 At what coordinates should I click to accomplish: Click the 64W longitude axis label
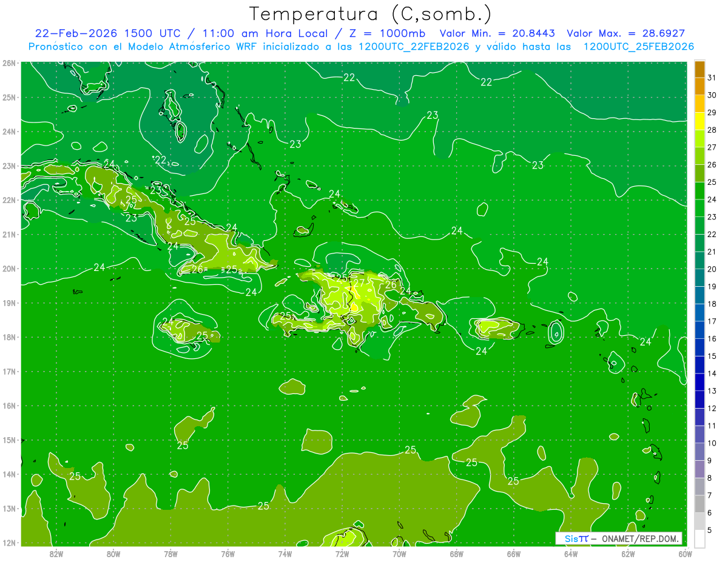click(x=571, y=554)
